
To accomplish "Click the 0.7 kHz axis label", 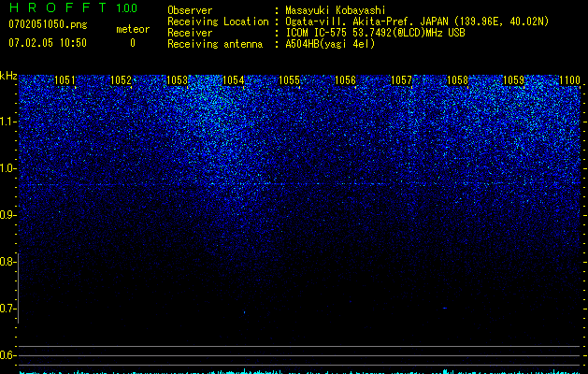I will click(7, 309).
